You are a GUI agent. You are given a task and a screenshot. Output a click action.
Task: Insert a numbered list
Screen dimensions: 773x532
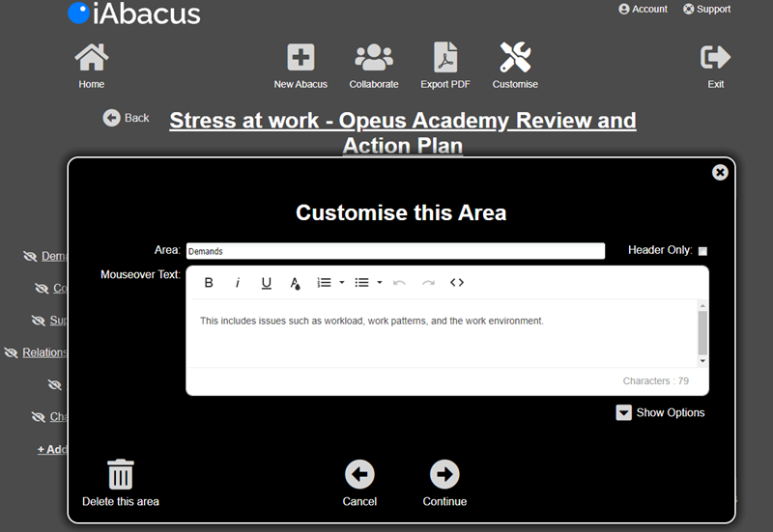pos(324,283)
